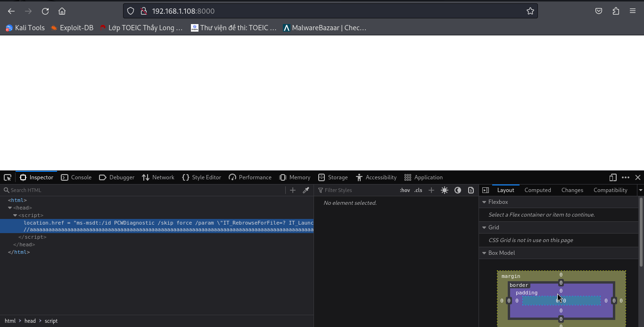Image resolution: width=644 pixels, height=327 pixels.
Task: Select the Compatibility sidebar tab
Action: pos(611,190)
